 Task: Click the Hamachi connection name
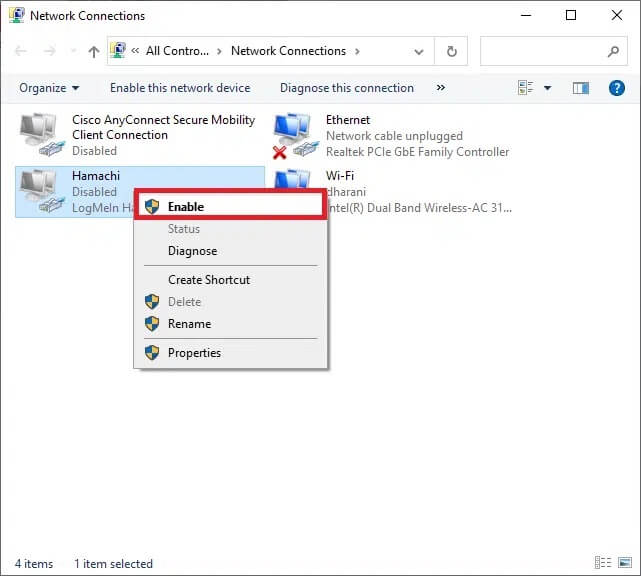tap(96, 176)
